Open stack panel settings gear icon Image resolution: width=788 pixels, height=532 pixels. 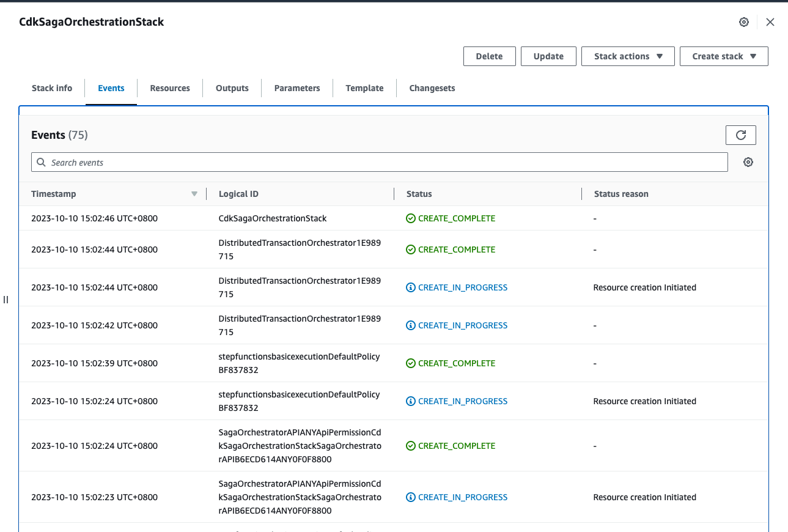pyautogui.click(x=744, y=22)
